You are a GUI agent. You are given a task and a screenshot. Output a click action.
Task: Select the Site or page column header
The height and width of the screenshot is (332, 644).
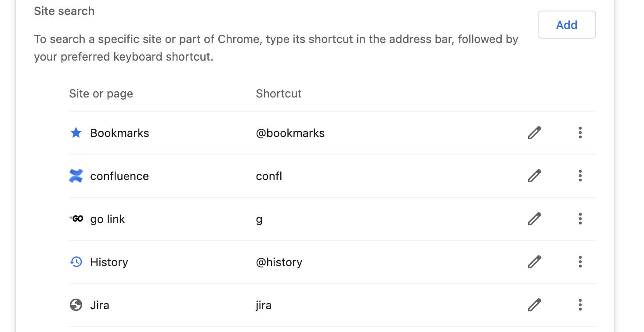(x=101, y=94)
